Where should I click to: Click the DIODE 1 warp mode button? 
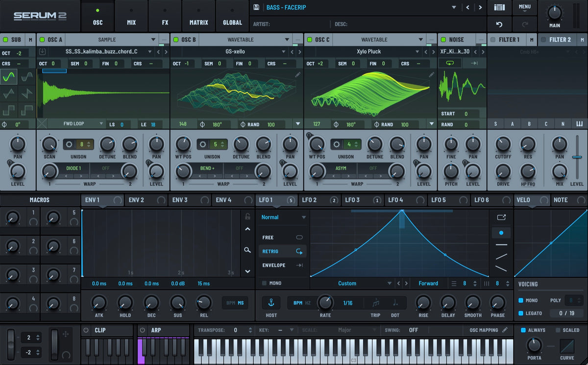73,168
